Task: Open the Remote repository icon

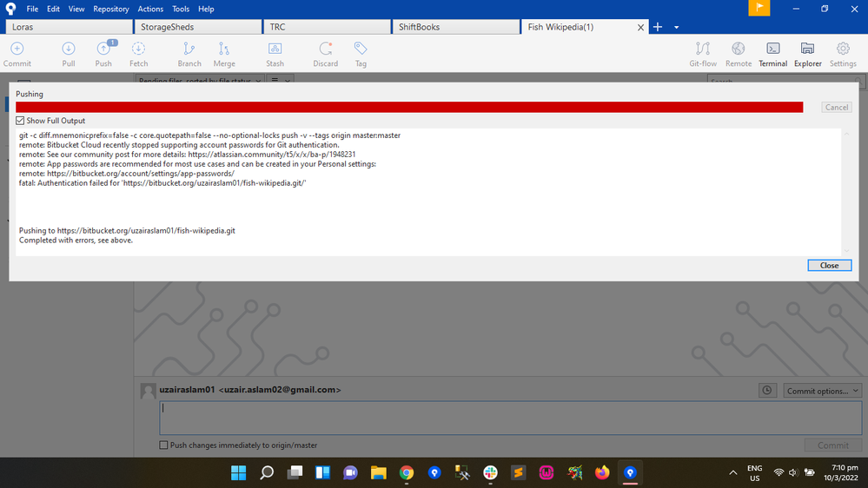Action: [739, 54]
